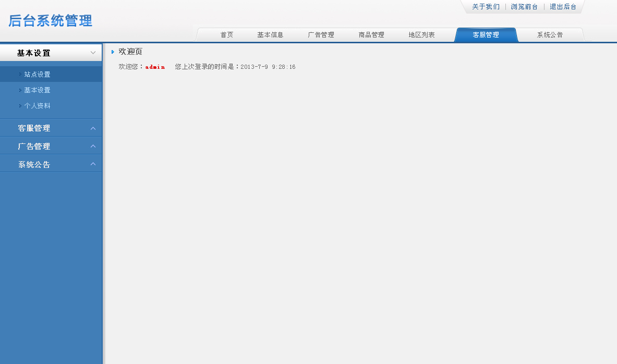Screen dimensions: 617x364
Task: Click the 客服管理 sidebar header text
Action: (x=34, y=128)
